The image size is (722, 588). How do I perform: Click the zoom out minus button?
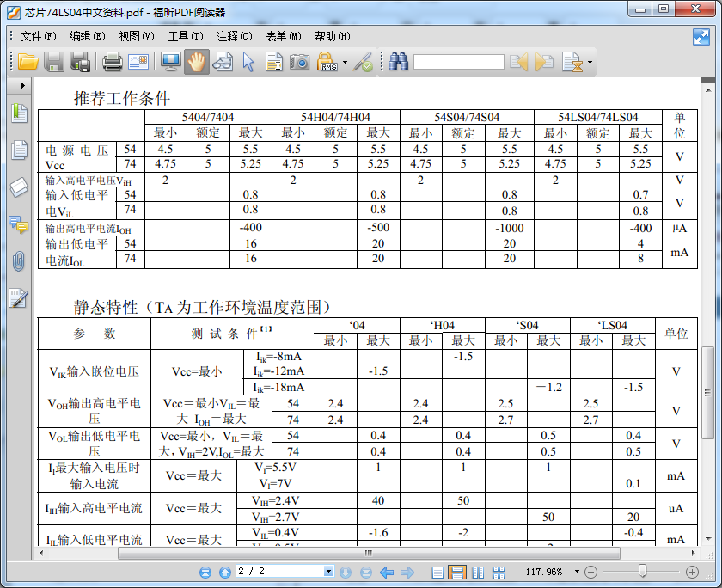590,573
